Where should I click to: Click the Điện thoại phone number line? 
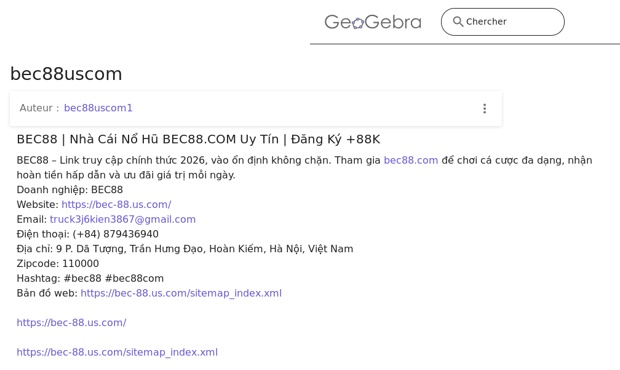[x=87, y=234]
